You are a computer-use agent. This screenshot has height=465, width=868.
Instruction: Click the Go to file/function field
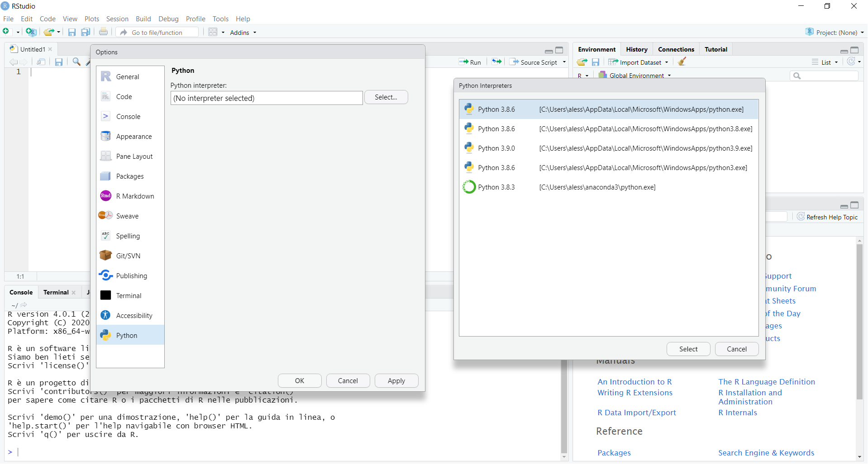[x=163, y=33]
